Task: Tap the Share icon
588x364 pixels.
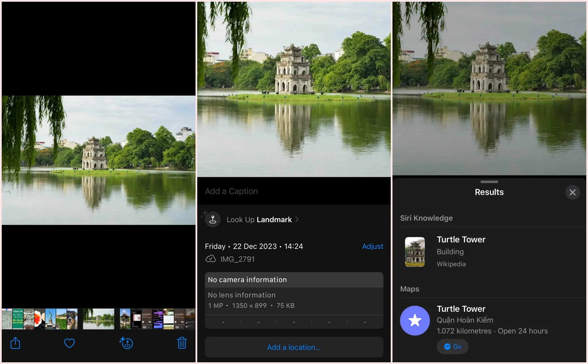Action: click(x=15, y=343)
